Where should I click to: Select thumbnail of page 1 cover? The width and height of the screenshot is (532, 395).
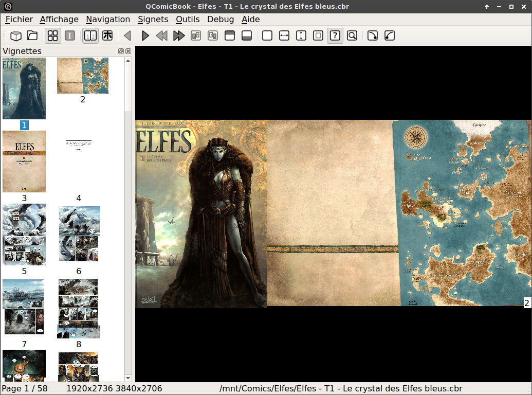coord(24,88)
